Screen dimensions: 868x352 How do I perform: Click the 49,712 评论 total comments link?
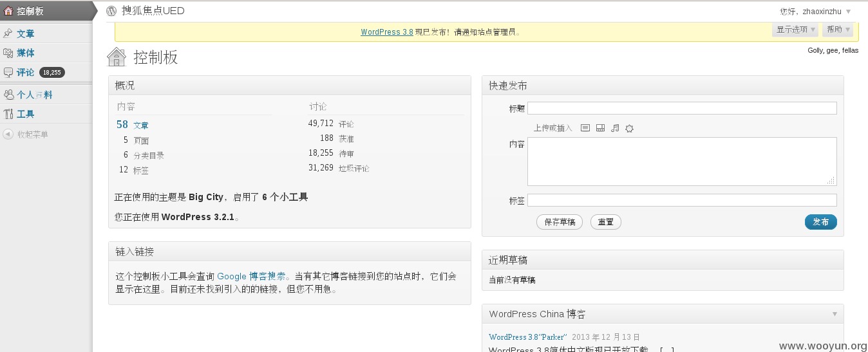tap(331, 124)
